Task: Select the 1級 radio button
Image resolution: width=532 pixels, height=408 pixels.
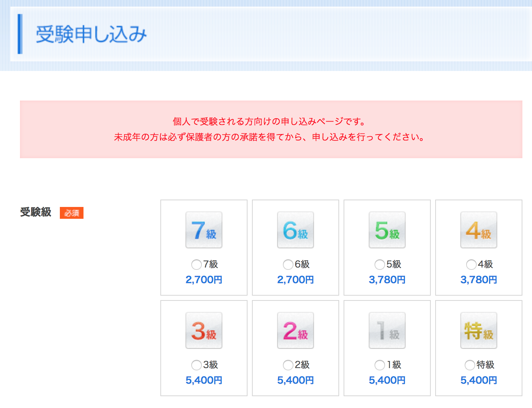Action: tap(380, 365)
